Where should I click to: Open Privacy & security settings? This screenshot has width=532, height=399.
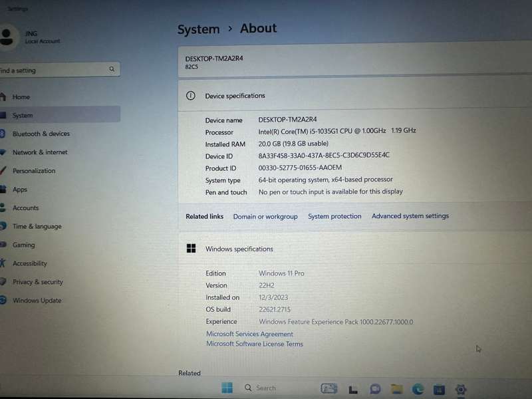[60, 281]
